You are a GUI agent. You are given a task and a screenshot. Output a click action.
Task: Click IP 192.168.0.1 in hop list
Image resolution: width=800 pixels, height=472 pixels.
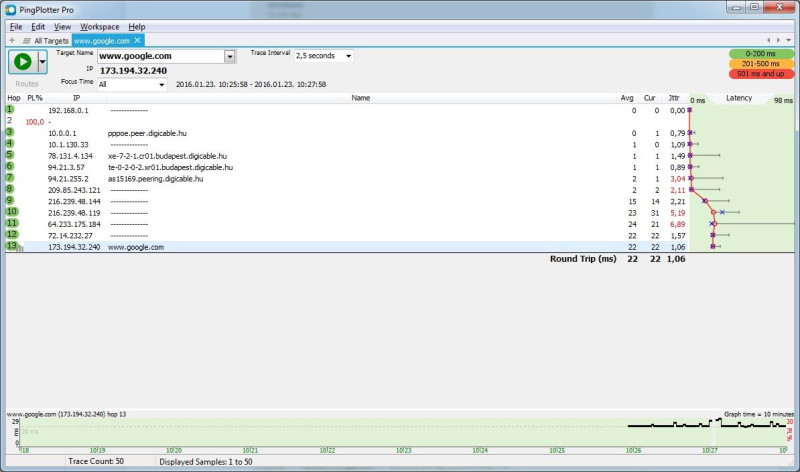click(68, 110)
